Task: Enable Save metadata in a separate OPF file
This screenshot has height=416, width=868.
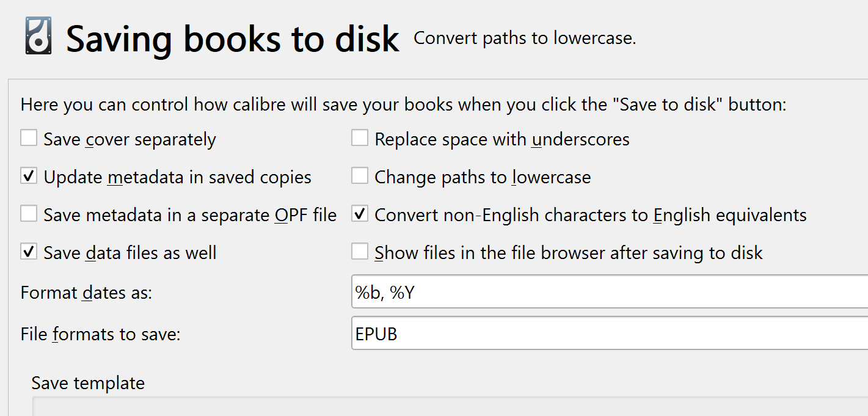Action: click(29, 214)
